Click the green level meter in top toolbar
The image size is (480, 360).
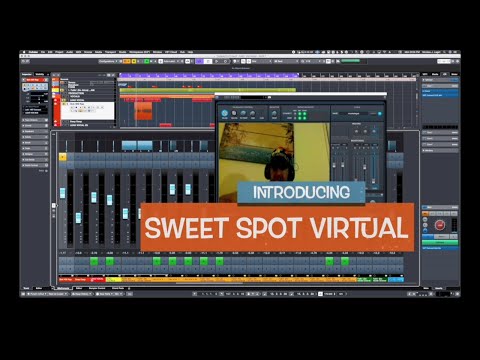coord(351,61)
